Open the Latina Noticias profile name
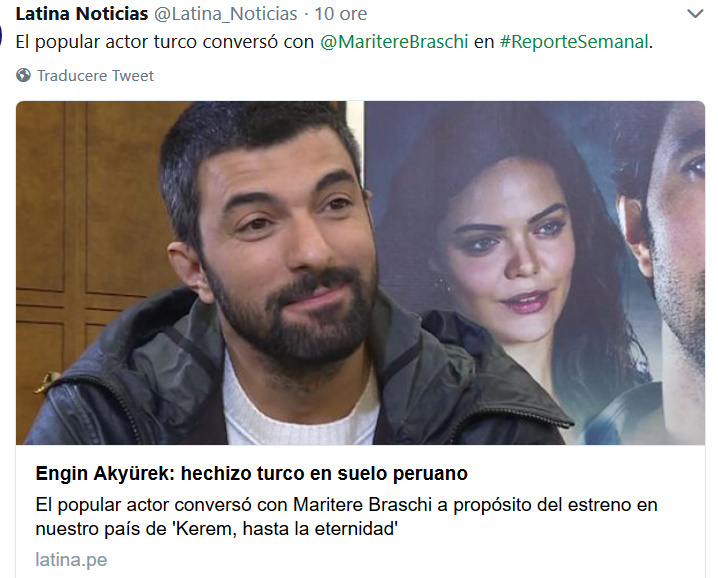The height and width of the screenshot is (578, 718). coord(82,14)
